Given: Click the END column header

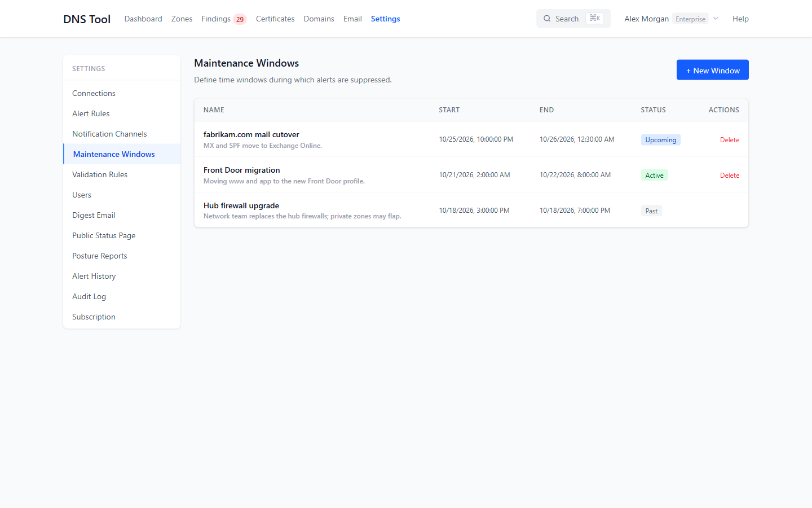Looking at the screenshot, I should pos(546,110).
